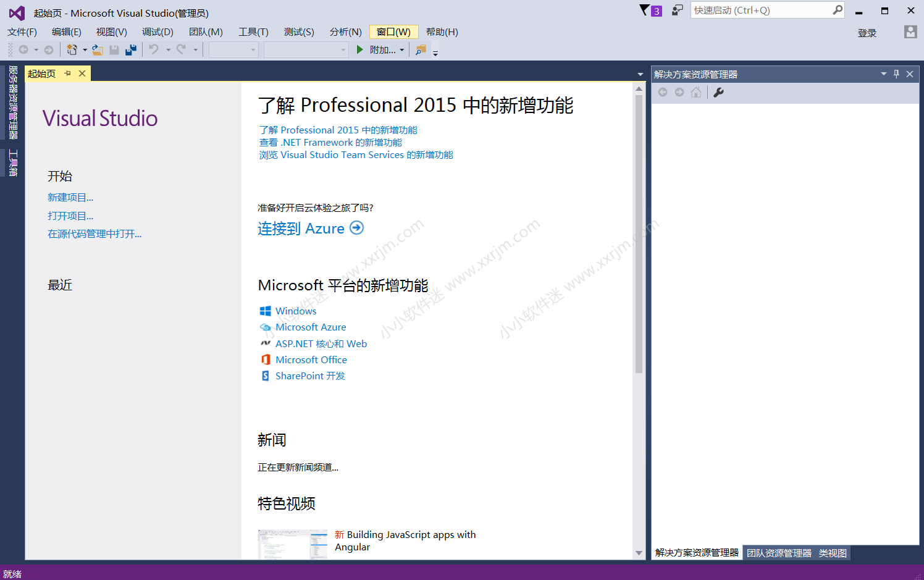Open Solution Explorer window position dropdown
The width and height of the screenshot is (924, 580).
point(884,74)
